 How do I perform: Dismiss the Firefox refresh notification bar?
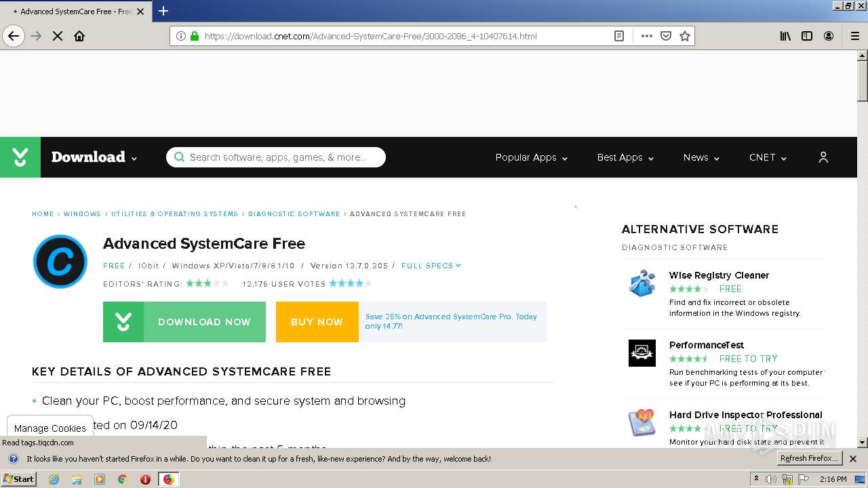(853, 459)
